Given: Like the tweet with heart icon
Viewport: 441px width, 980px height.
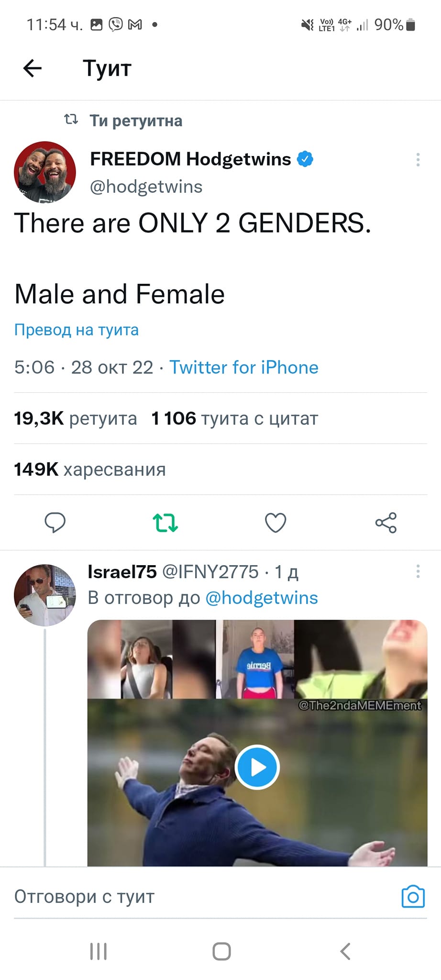Looking at the screenshot, I should pos(276,523).
